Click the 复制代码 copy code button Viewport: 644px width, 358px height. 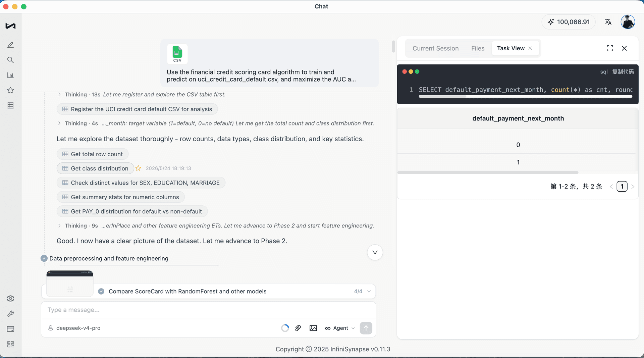point(623,71)
